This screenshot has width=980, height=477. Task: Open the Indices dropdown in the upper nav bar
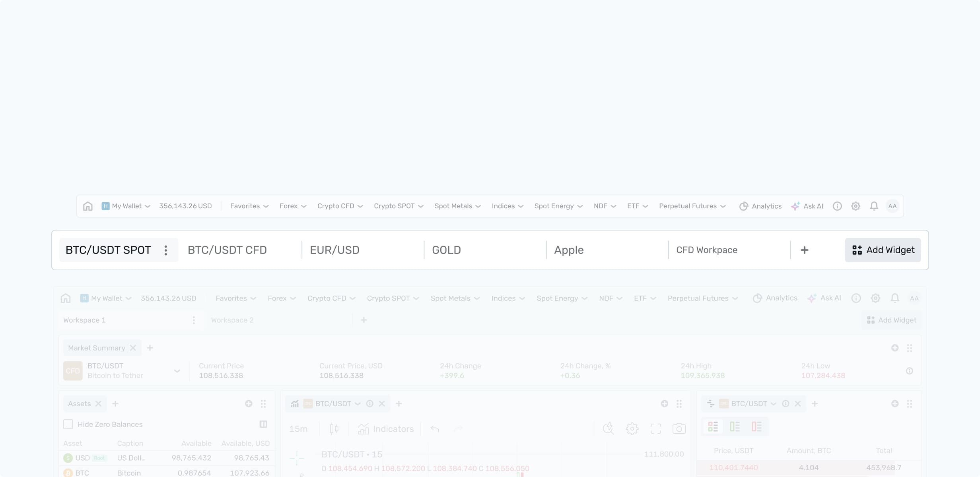pos(507,206)
